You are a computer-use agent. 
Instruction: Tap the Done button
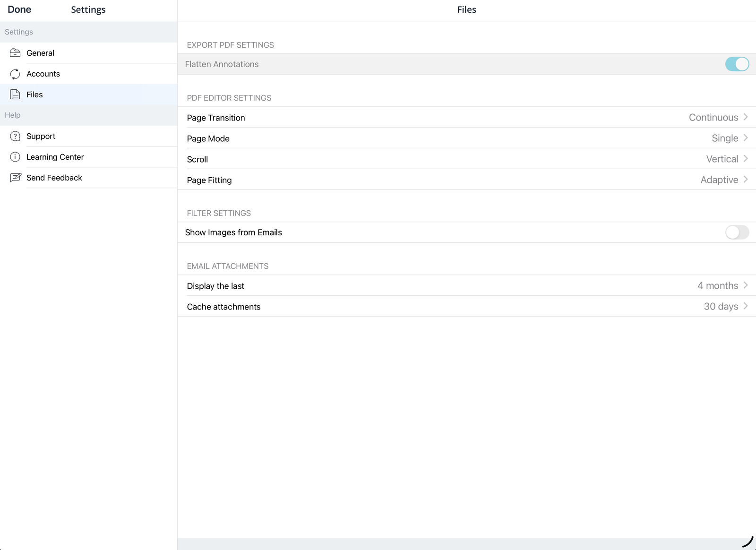click(19, 9)
